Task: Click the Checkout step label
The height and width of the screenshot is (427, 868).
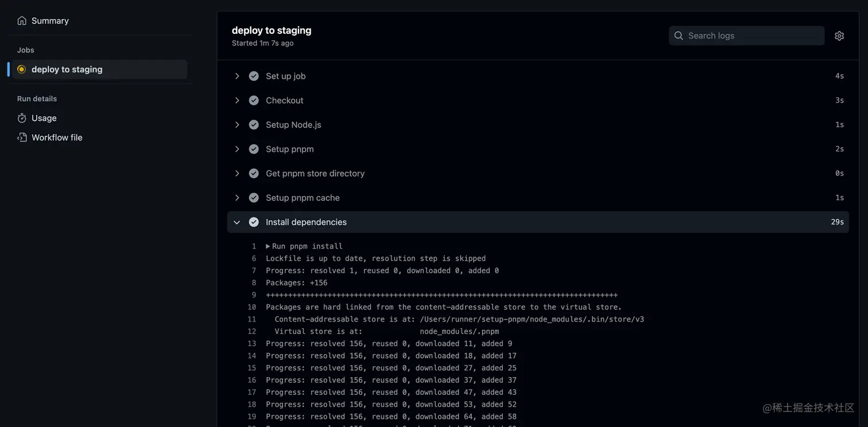Action: (284, 100)
